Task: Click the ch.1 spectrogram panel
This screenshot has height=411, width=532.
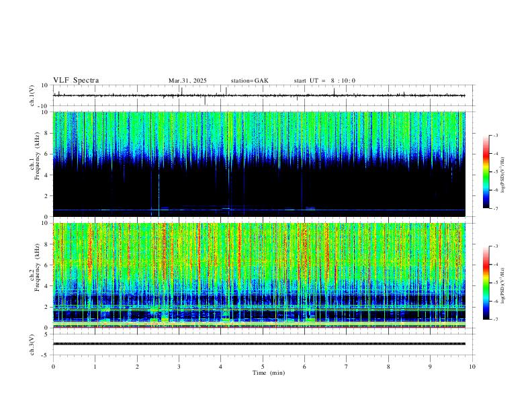Action: [259, 164]
